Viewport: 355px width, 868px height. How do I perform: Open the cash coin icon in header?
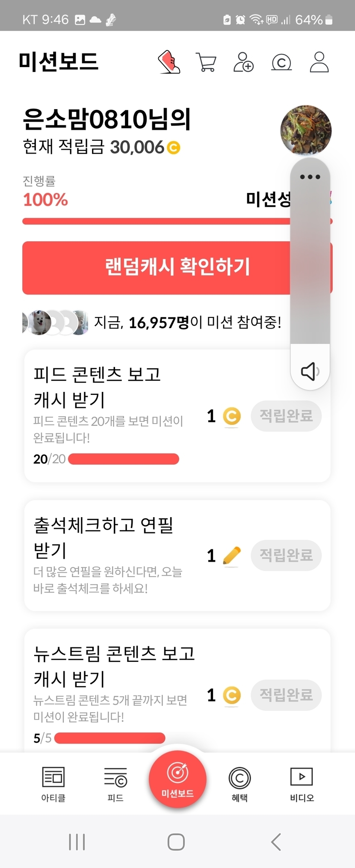click(x=281, y=62)
